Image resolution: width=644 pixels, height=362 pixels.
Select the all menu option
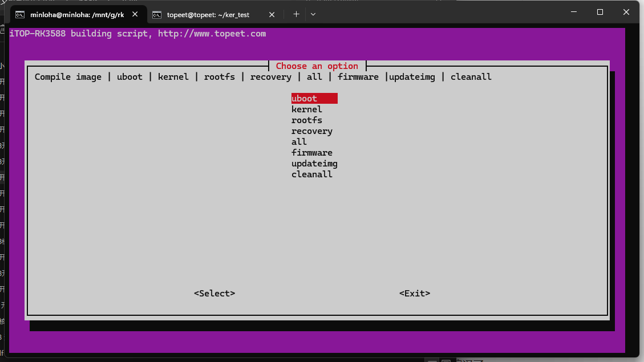pos(299,141)
